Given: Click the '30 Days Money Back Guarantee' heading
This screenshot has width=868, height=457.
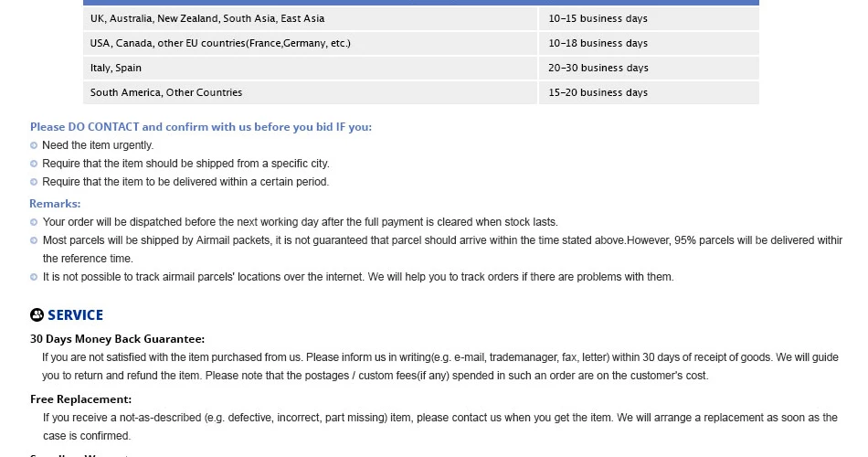Looking at the screenshot, I should (x=117, y=339).
